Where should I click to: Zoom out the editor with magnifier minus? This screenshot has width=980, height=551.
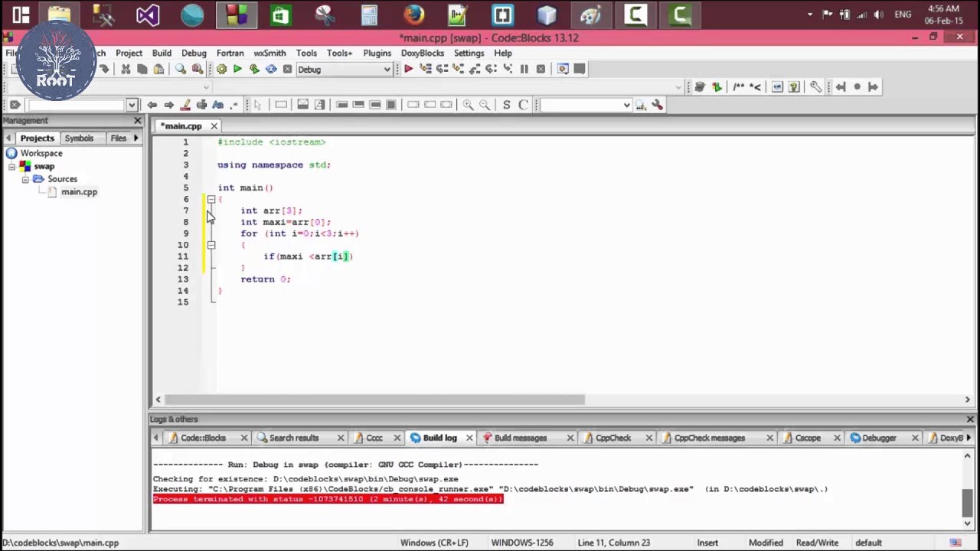click(x=485, y=105)
